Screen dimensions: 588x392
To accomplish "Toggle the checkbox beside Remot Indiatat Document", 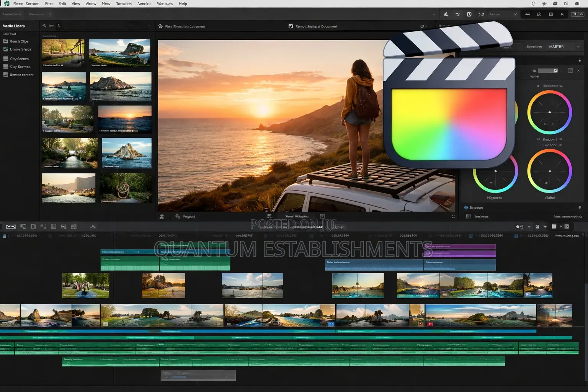I will point(291,26).
